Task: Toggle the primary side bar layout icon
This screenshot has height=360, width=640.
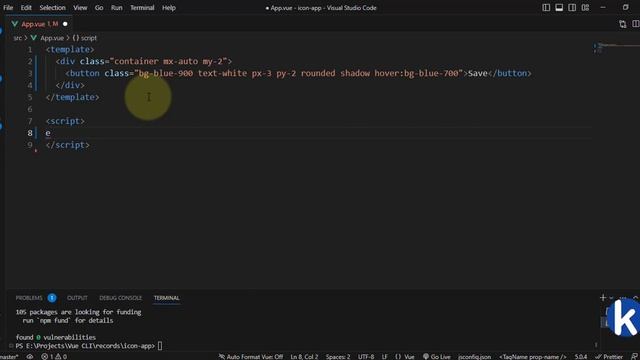Action: pyautogui.click(x=546, y=8)
